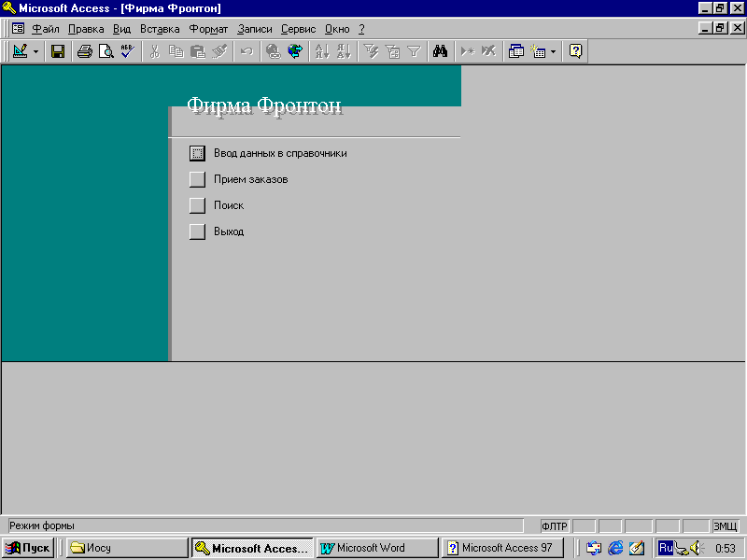The width and height of the screenshot is (747, 560).
Task: Click button beside Выход
Action: (x=197, y=231)
